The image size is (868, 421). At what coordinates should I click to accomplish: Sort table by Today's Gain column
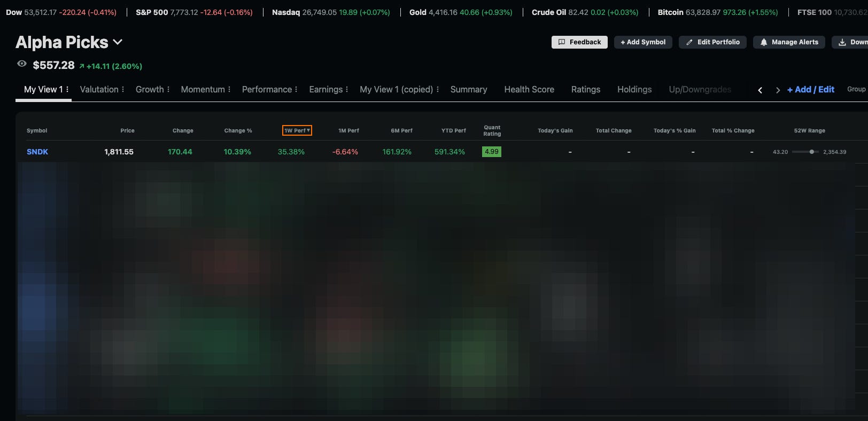555,130
